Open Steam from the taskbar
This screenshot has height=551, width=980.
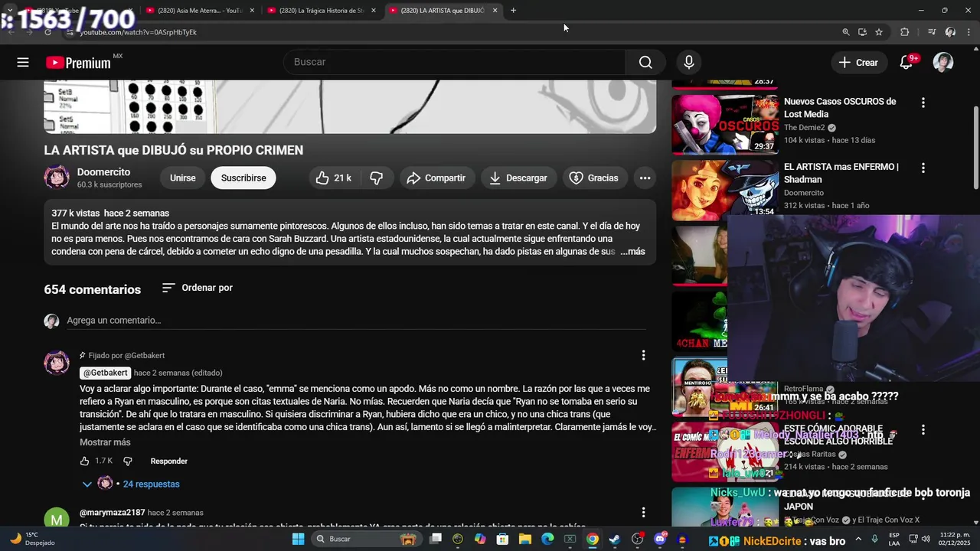614,539
